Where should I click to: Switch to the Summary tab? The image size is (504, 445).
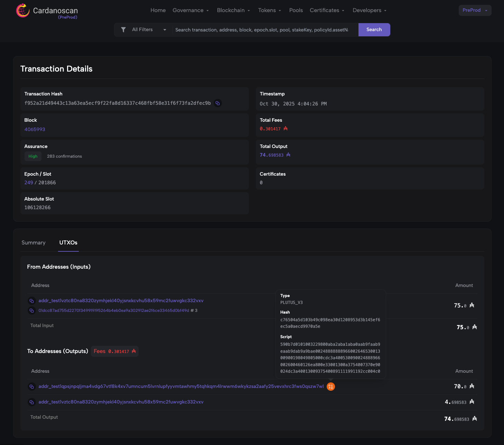[34, 243]
